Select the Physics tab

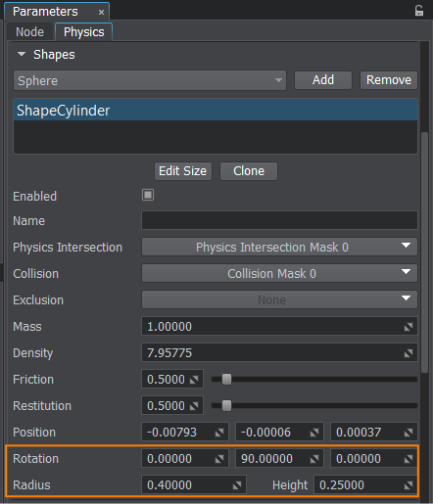coord(84,32)
